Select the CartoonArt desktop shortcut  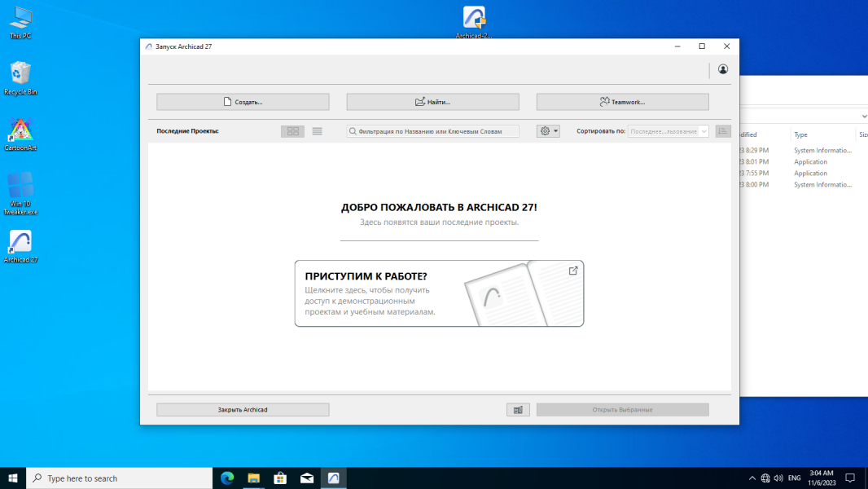(20, 134)
